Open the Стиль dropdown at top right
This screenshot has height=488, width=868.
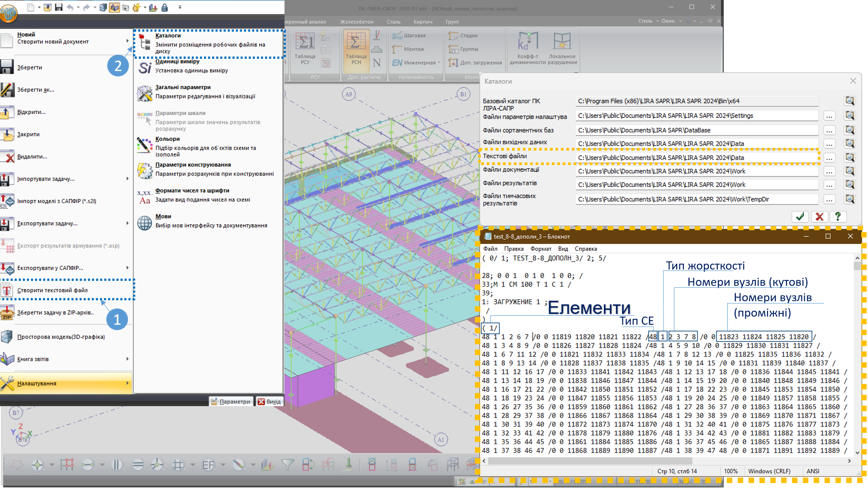pos(648,21)
